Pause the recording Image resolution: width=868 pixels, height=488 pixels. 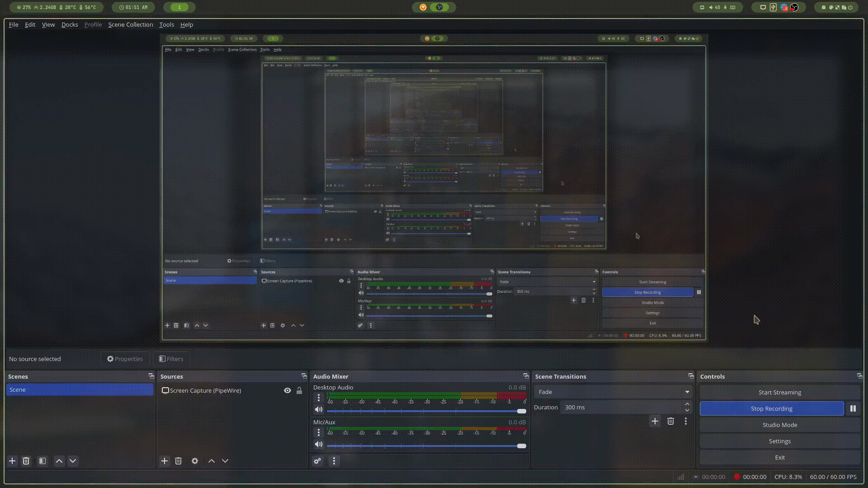point(853,408)
